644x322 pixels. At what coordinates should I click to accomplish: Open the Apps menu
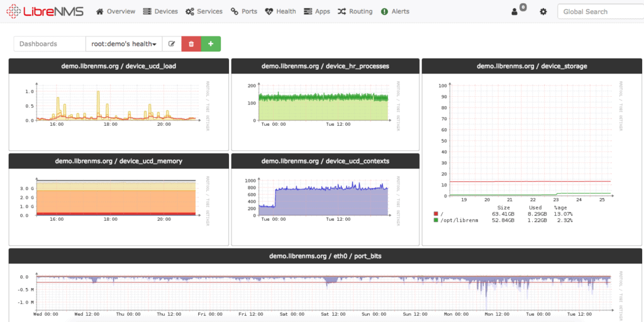(x=317, y=11)
